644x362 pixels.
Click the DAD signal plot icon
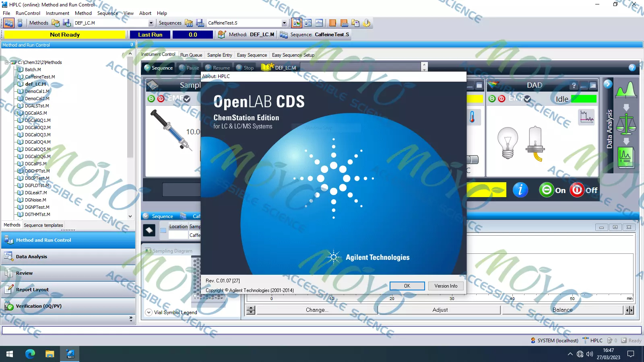point(587,117)
